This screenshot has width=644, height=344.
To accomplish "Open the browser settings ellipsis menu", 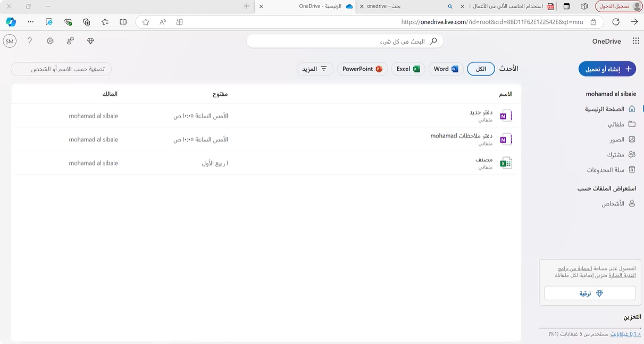I will (x=30, y=22).
